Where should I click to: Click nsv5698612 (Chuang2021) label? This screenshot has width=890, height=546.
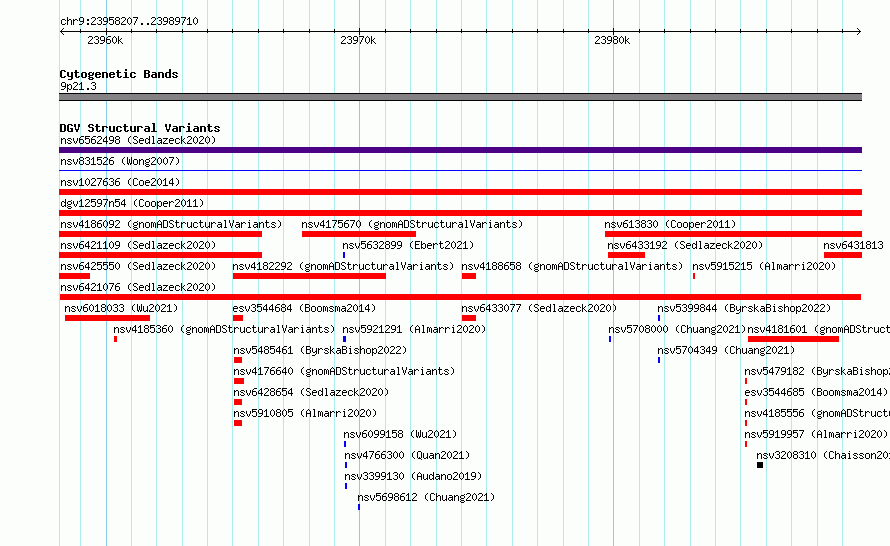426,497
